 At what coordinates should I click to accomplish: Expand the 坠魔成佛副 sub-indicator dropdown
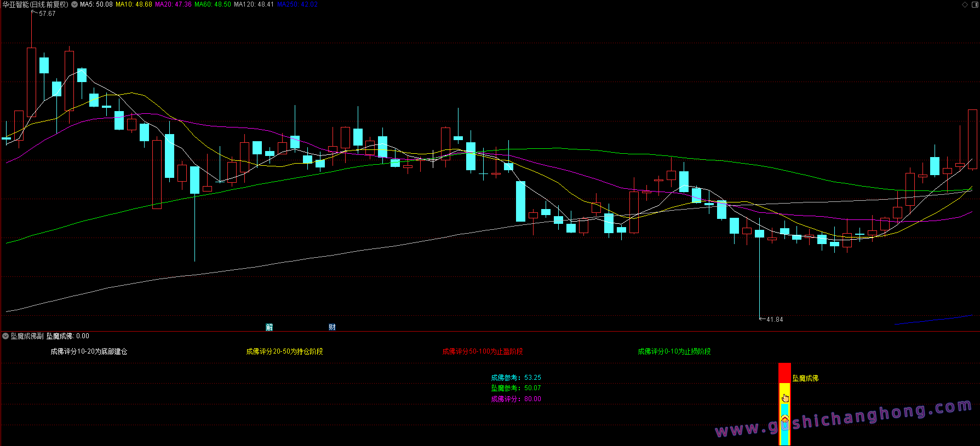click(x=5, y=336)
